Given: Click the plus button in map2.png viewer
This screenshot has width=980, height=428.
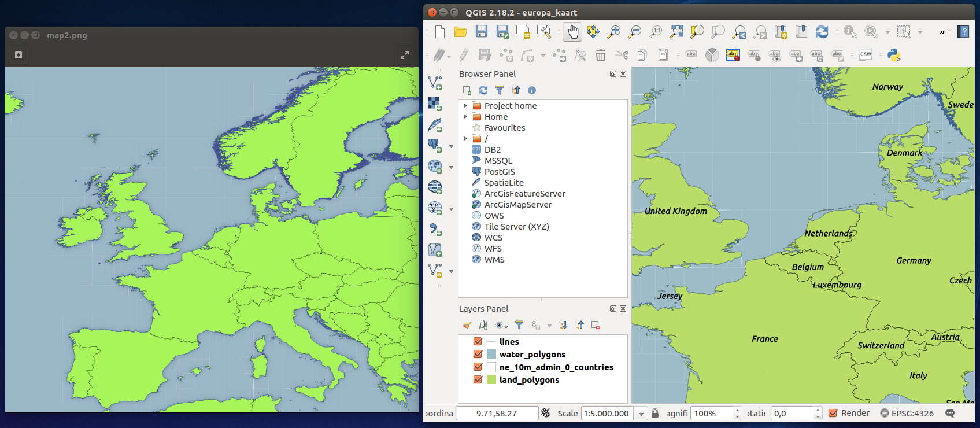Looking at the screenshot, I should [x=19, y=55].
